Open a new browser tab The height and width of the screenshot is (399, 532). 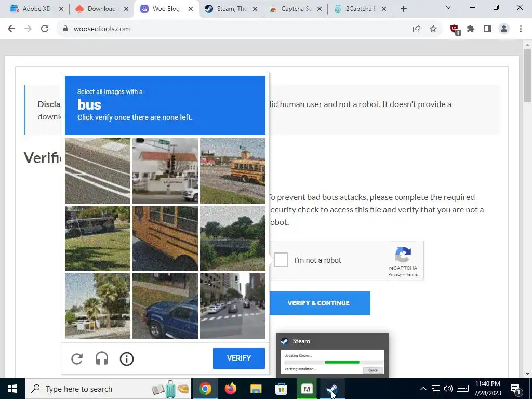click(x=403, y=9)
